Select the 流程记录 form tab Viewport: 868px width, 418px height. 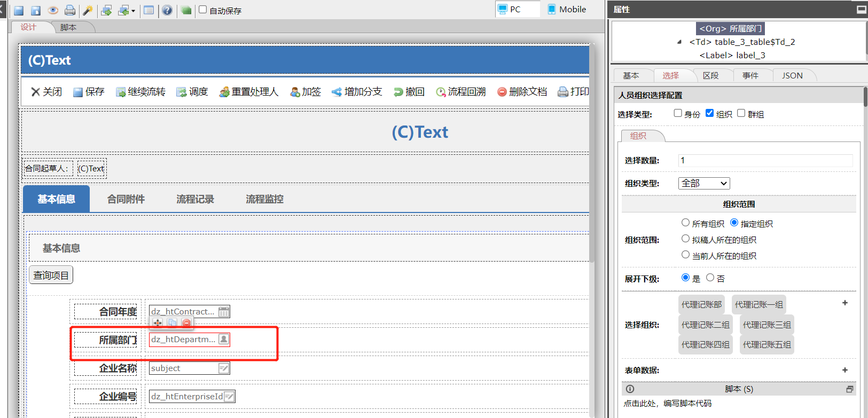(x=196, y=199)
